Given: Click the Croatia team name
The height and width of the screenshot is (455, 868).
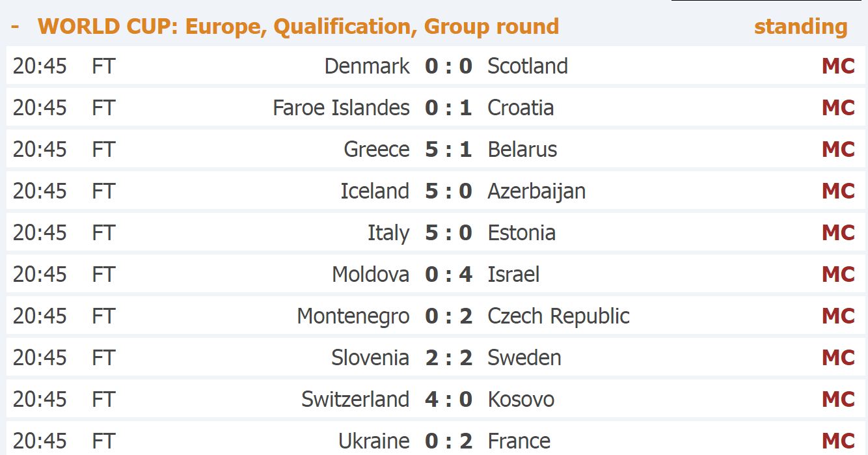Looking at the screenshot, I should tap(521, 107).
